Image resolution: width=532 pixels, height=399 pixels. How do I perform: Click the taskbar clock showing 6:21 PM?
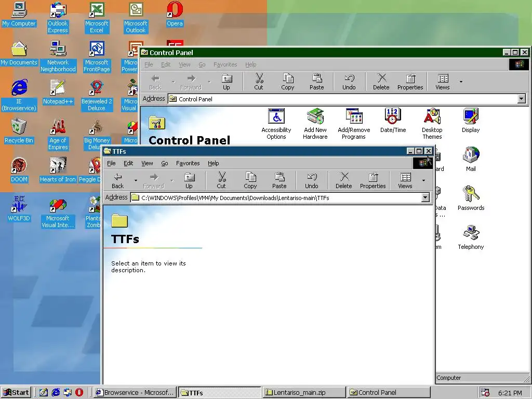tap(510, 393)
